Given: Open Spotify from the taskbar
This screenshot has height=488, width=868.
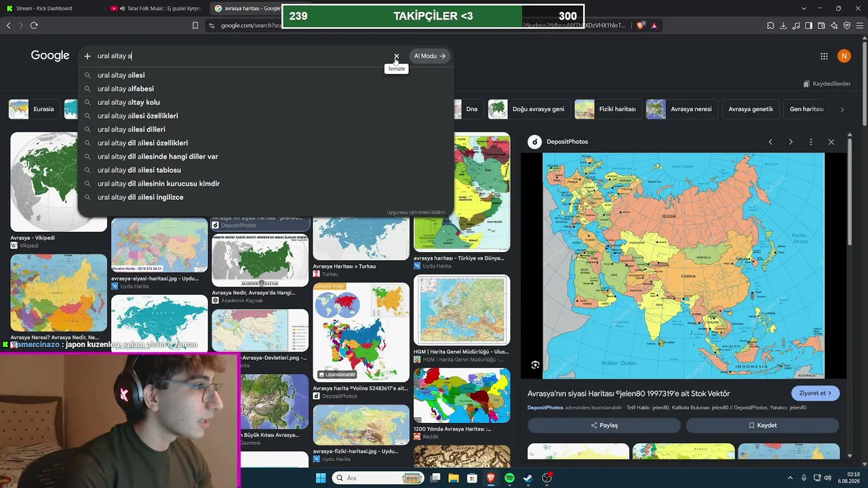Looking at the screenshot, I should coord(509,479).
